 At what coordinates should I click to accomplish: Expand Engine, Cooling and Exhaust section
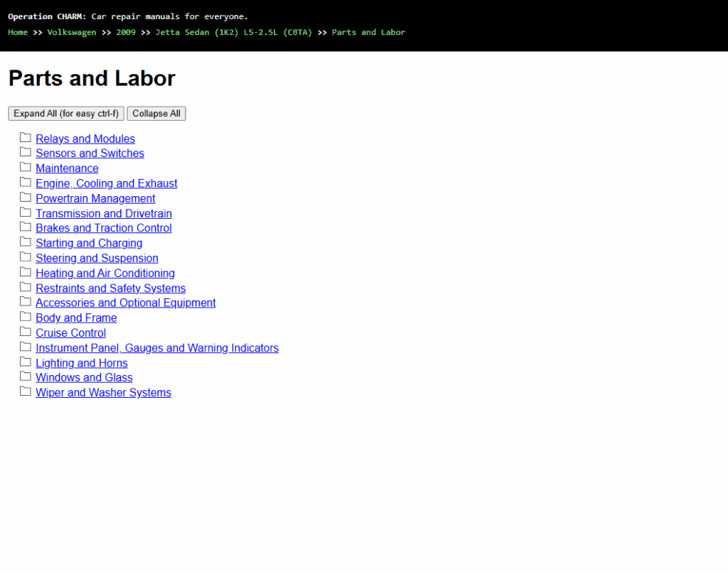tap(106, 183)
